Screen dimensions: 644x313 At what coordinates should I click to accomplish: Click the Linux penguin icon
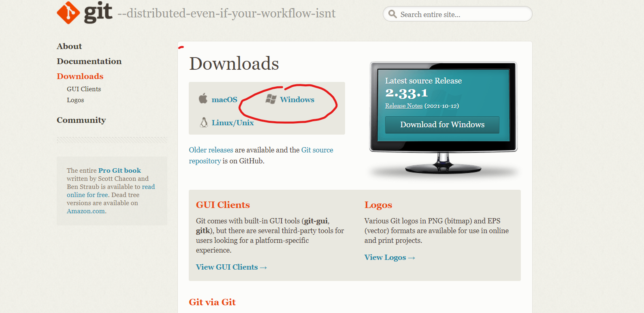(204, 122)
